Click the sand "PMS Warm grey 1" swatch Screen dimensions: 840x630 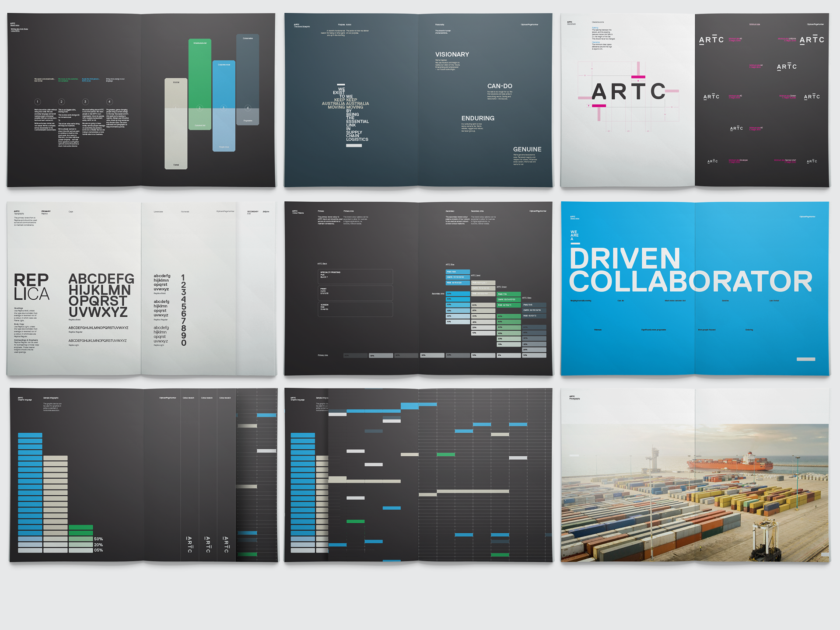click(483, 283)
